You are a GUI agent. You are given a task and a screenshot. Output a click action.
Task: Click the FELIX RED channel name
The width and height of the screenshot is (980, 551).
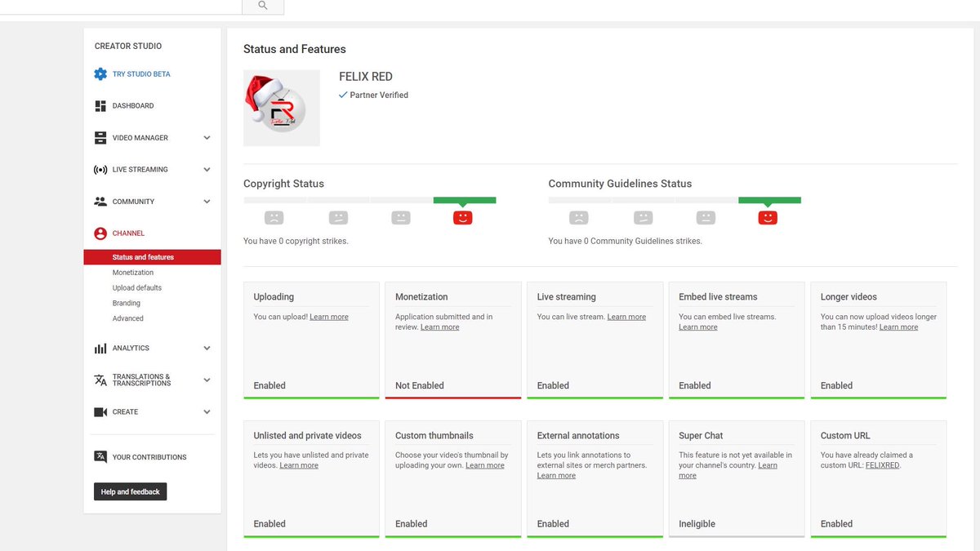point(366,77)
